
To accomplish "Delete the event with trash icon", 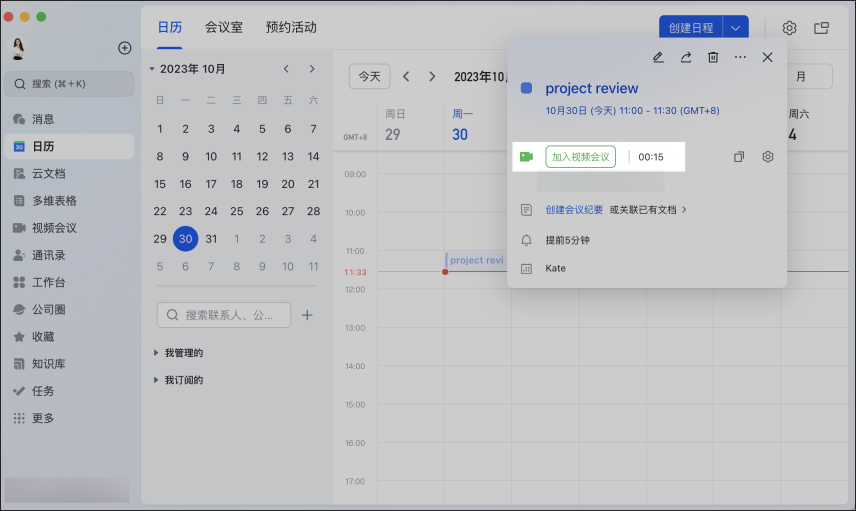I will coord(713,57).
